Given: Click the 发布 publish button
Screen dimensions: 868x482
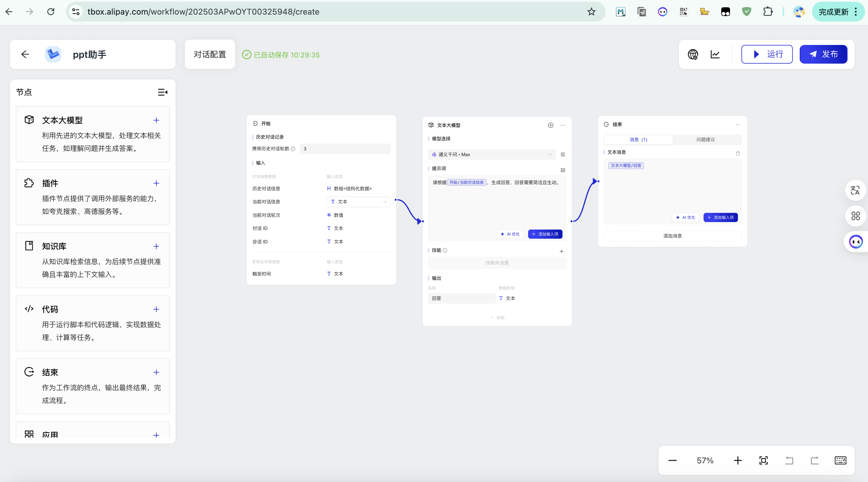Looking at the screenshot, I should 823,54.
